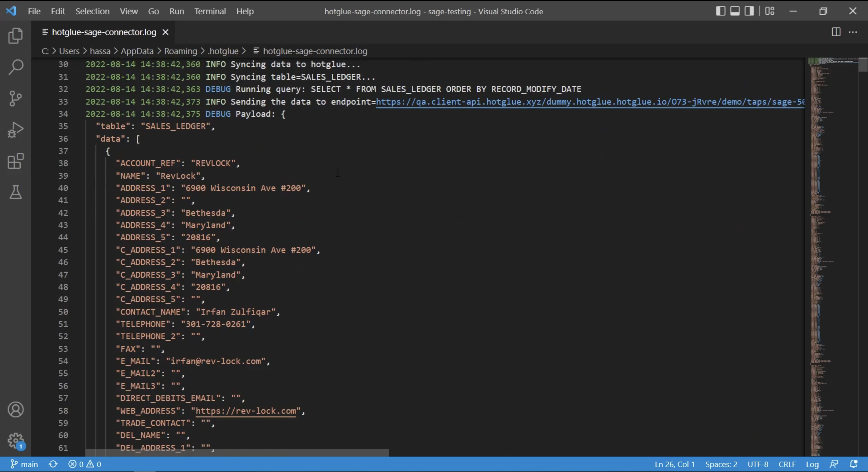Open the Explorer view in activity bar
The image size is (868, 472).
(15, 36)
